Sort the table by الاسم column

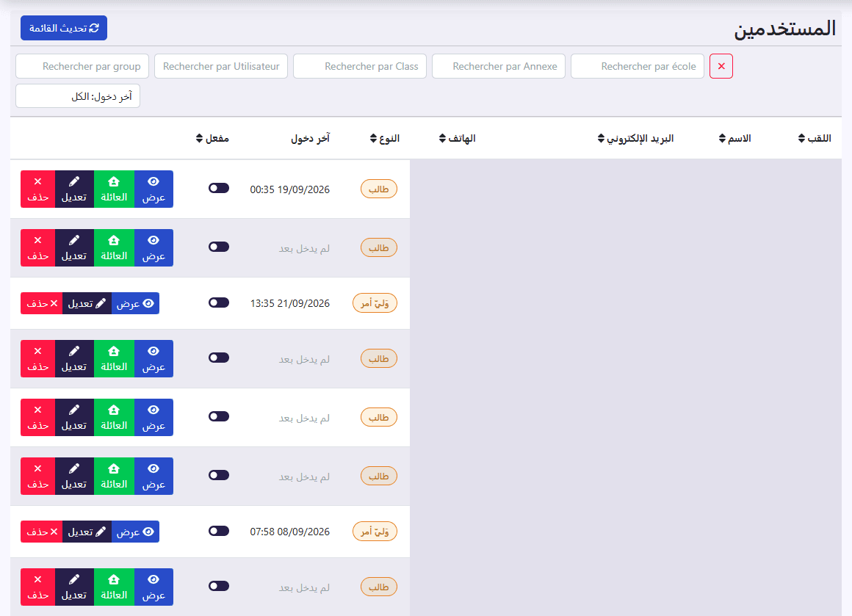734,139
